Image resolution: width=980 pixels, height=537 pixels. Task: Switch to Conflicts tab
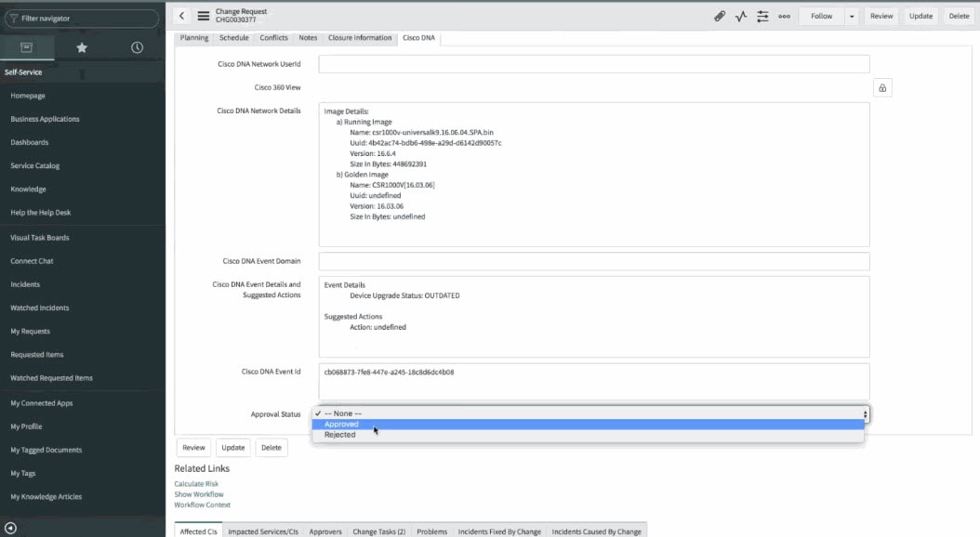[273, 38]
